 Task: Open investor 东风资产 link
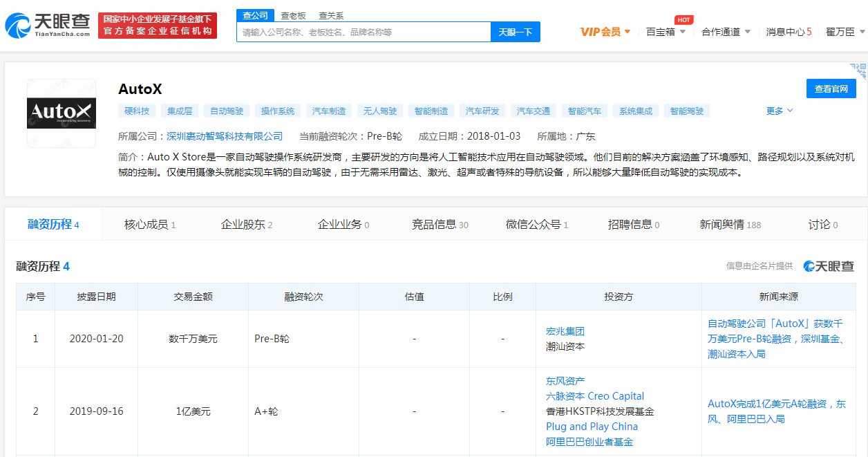pos(565,381)
